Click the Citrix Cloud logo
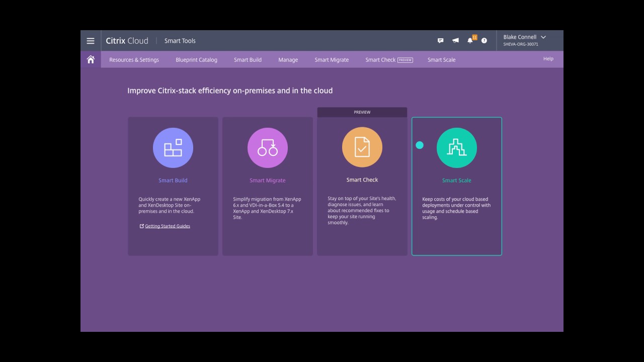644x362 pixels. tap(127, 41)
